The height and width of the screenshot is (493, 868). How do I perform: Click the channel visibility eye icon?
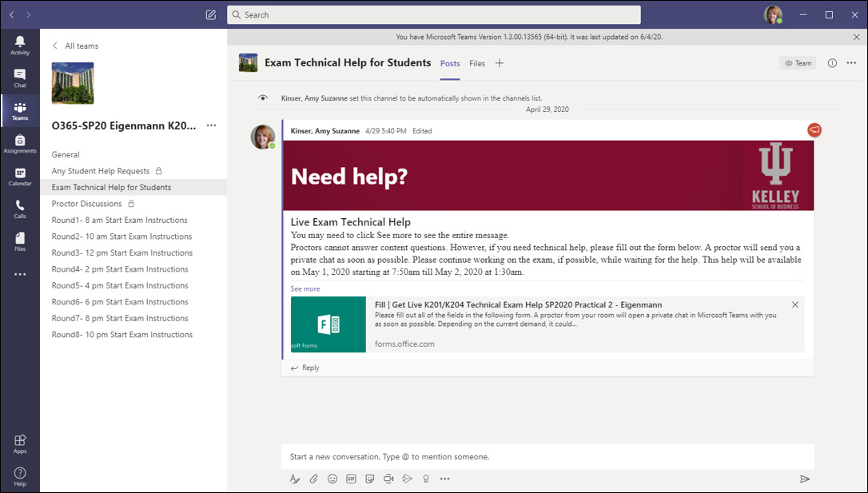coord(263,98)
